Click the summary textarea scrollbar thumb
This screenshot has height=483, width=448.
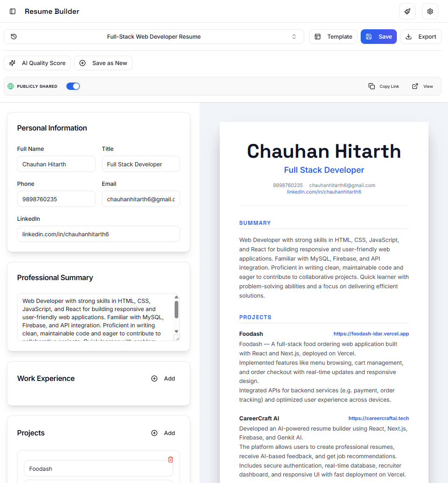pyautogui.click(x=176, y=309)
